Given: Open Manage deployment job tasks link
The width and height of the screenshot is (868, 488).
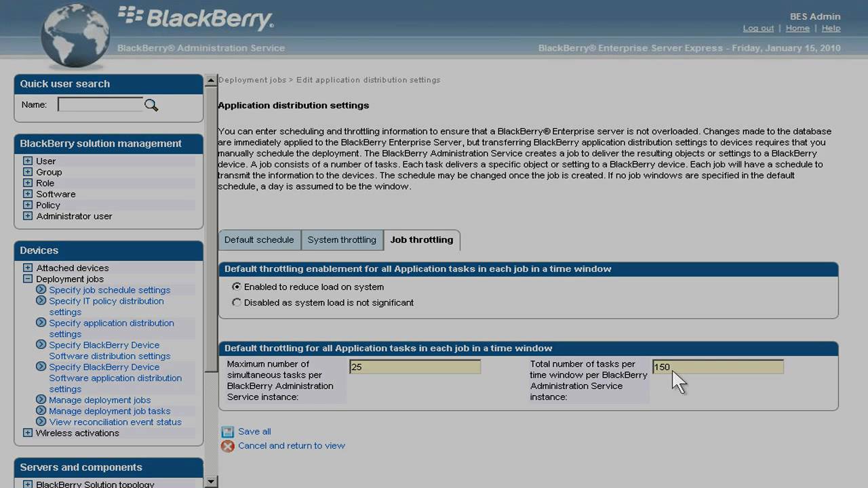Looking at the screenshot, I should click(x=110, y=411).
